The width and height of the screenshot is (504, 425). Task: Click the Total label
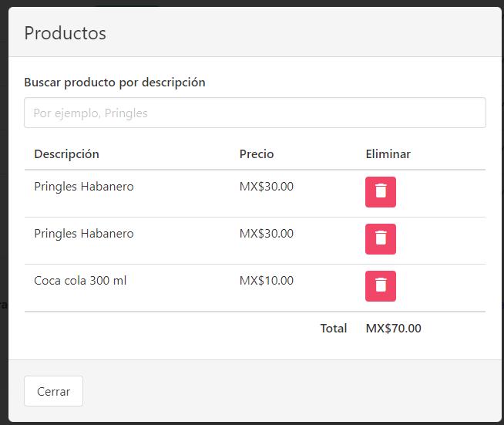(334, 329)
